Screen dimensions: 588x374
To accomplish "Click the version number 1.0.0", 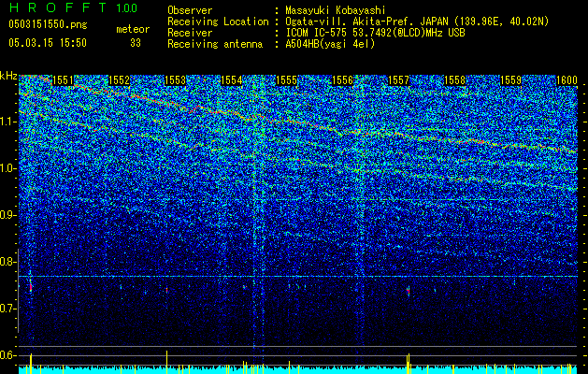I will tap(127, 7).
